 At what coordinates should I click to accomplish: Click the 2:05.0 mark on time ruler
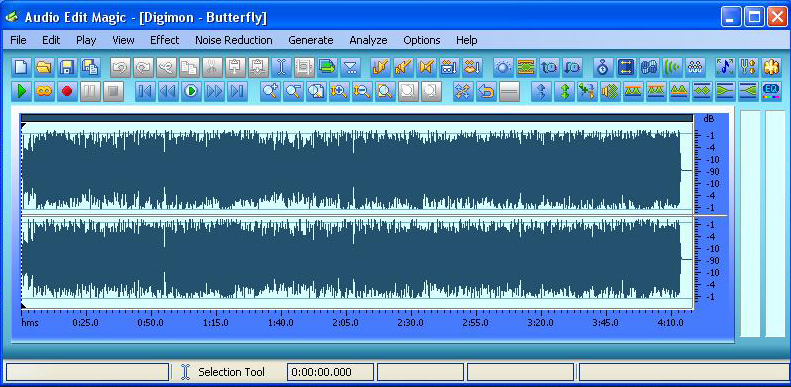tap(345, 323)
